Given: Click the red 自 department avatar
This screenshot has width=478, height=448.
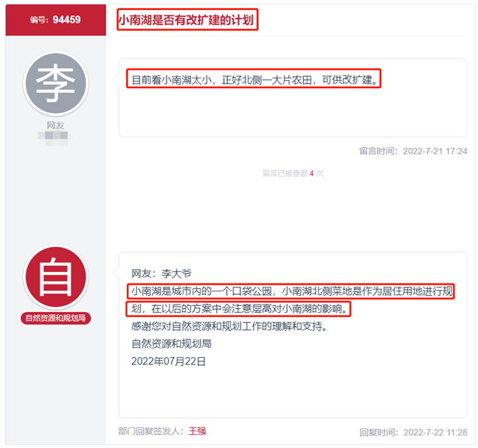Looking at the screenshot, I should [x=56, y=277].
